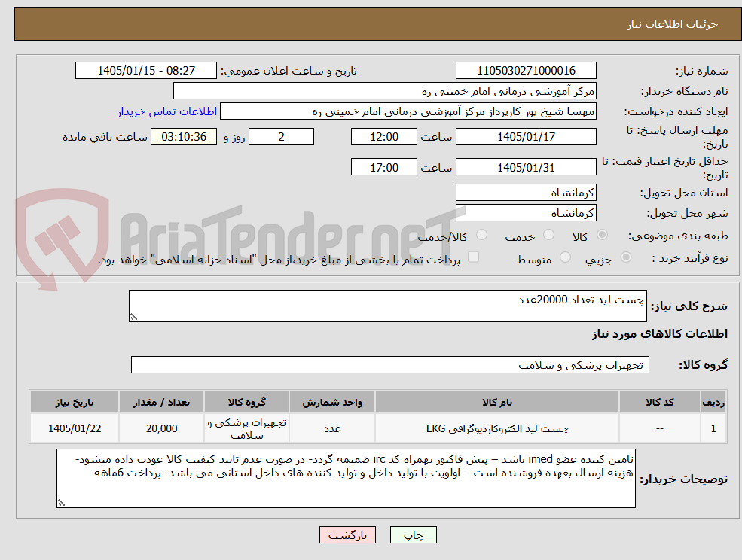This screenshot has width=742, height=560.
Task: Click the response deadline date 1405/01/17 field
Action: click(x=526, y=137)
